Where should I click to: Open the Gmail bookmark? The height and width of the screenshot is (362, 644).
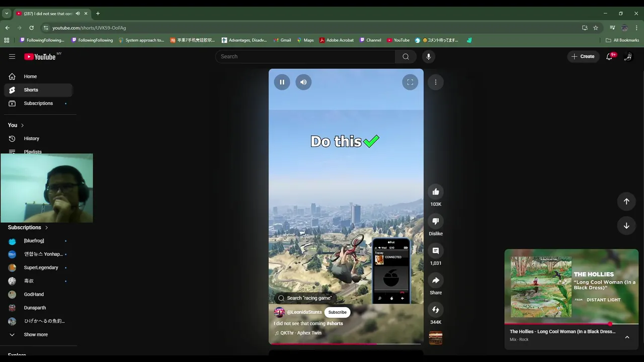282,40
